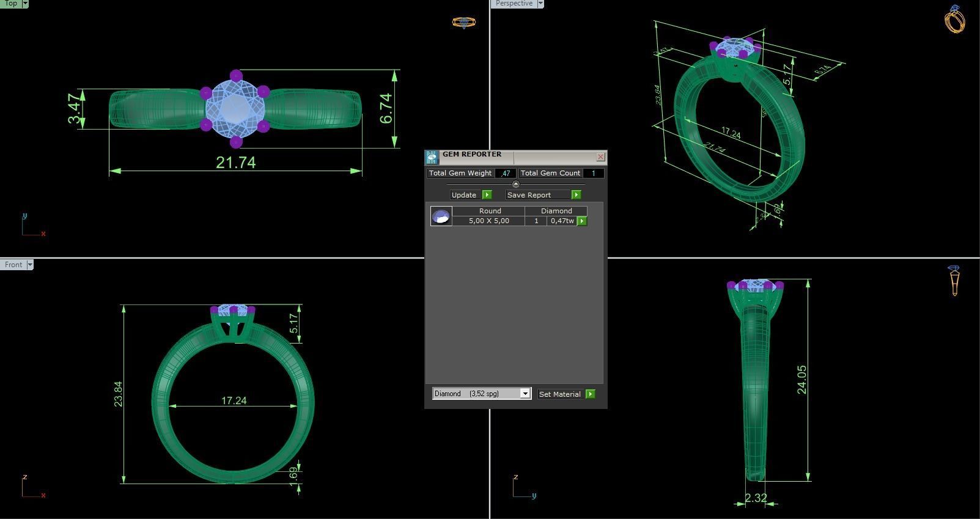Click the 5.17 dimension in Front view
The height and width of the screenshot is (519, 980).
[x=294, y=323]
